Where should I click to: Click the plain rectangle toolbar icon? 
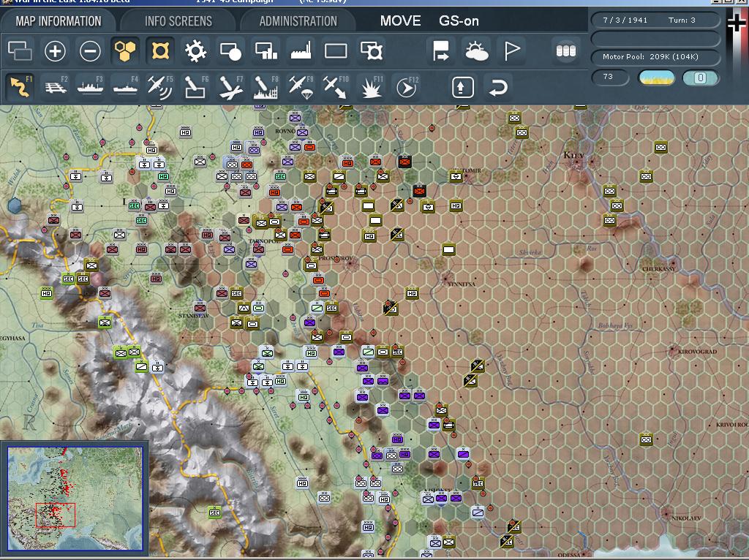pyautogui.click(x=336, y=50)
